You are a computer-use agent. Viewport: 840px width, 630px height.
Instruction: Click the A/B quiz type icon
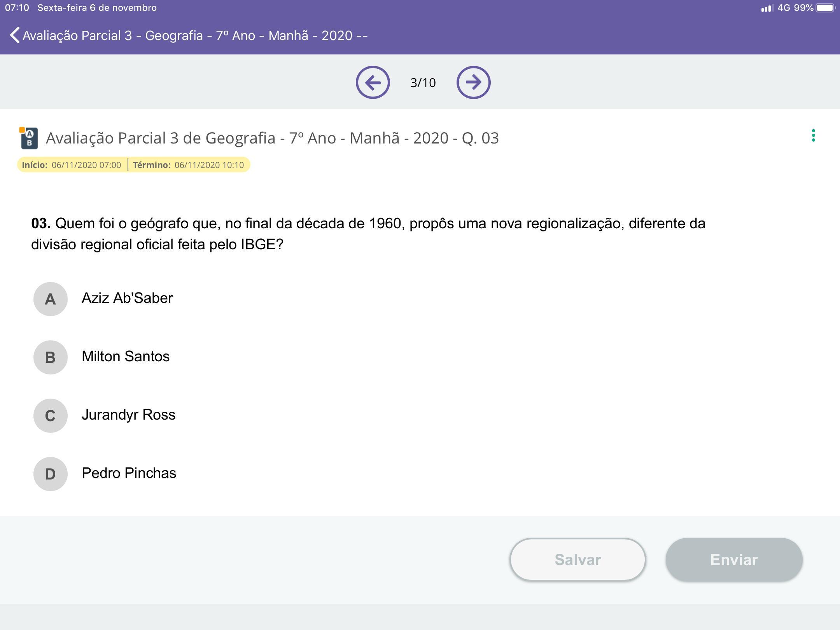point(29,138)
